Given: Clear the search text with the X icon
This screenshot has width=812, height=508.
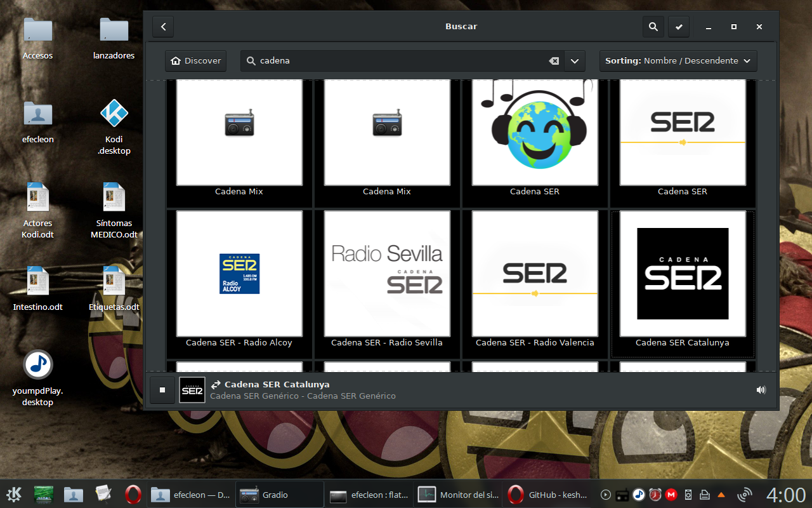Looking at the screenshot, I should pos(554,61).
